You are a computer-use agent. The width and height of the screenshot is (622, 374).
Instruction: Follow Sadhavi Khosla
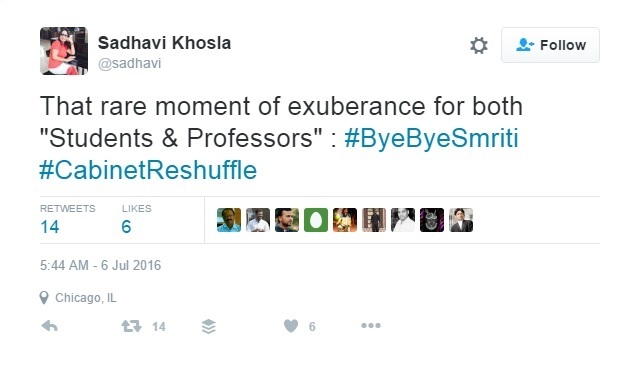coord(550,45)
